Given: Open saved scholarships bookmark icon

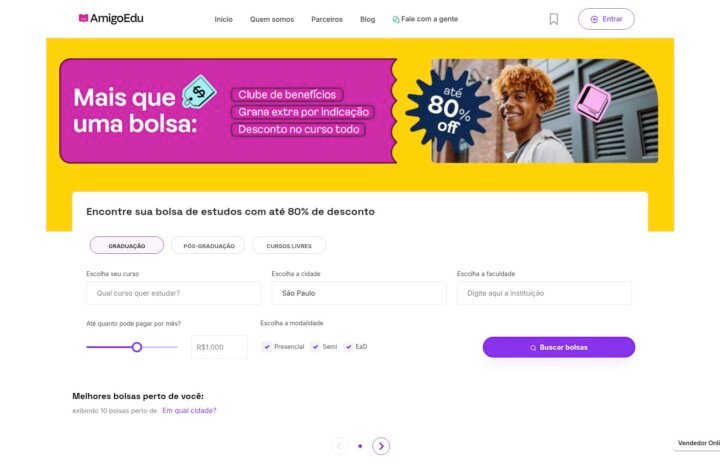Looking at the screenshot, I should [554, 19].
